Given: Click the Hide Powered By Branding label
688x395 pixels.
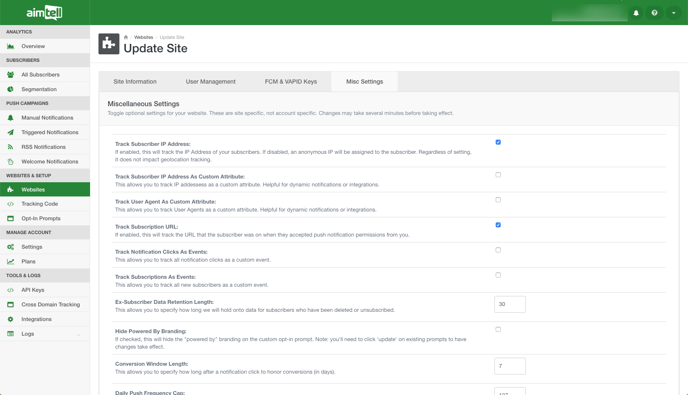Looking at the screenshot, I should pyautogui.click(x=150, y=331).
